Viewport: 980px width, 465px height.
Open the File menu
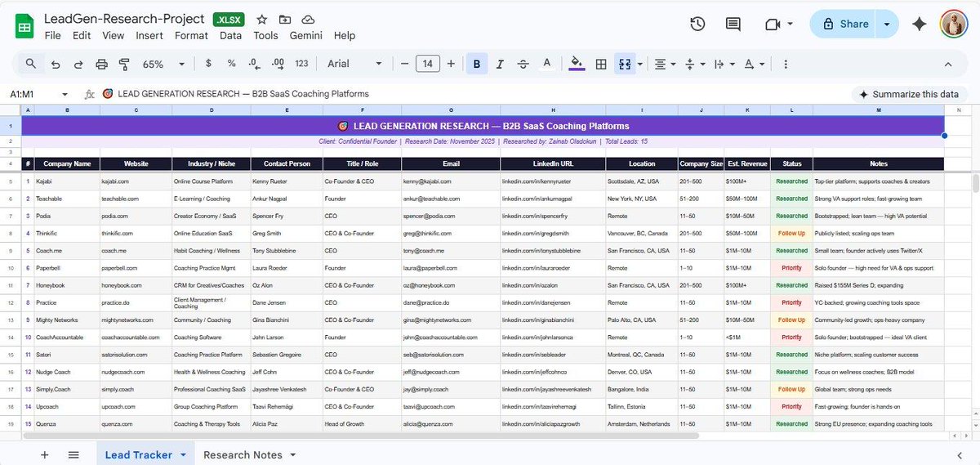coord(52,35)
